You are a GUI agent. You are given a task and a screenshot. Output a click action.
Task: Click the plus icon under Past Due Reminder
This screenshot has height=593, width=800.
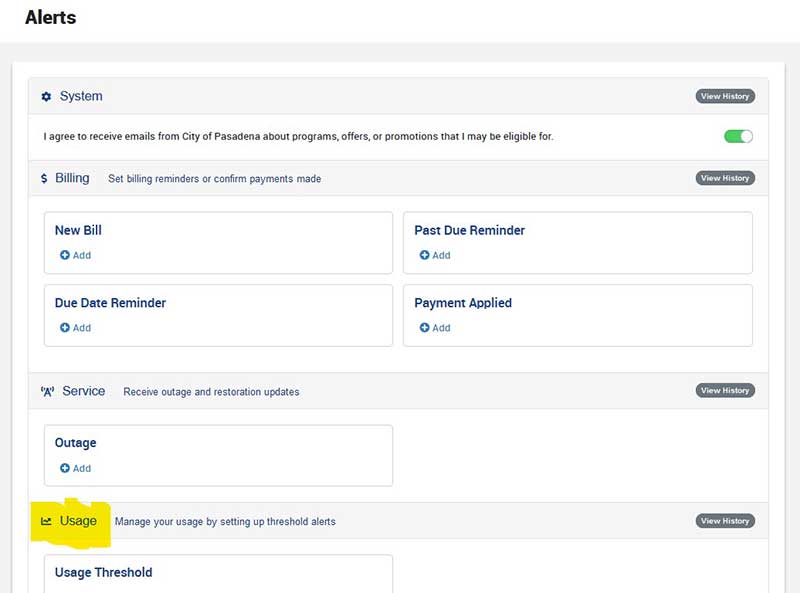424,256
